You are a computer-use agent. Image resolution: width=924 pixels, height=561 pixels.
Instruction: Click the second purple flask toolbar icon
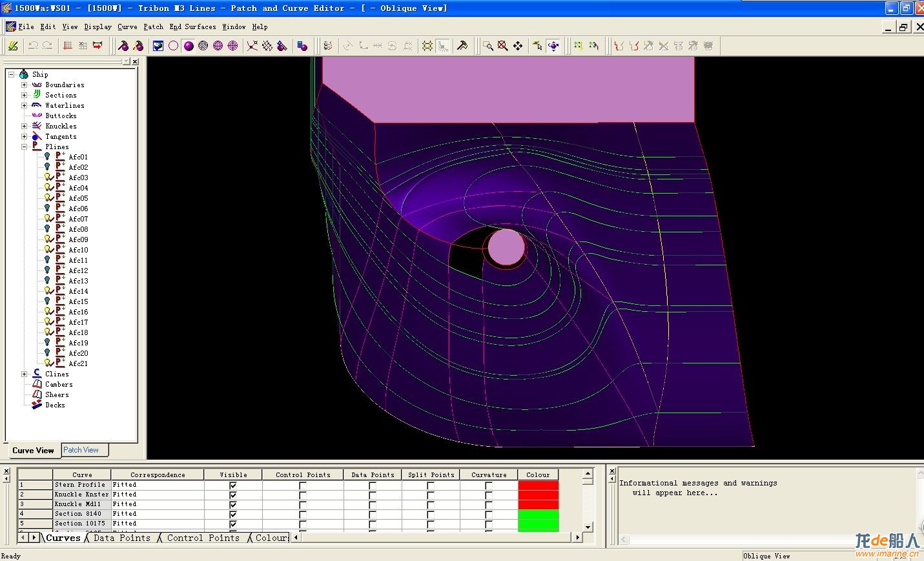[x=138, y=46]
